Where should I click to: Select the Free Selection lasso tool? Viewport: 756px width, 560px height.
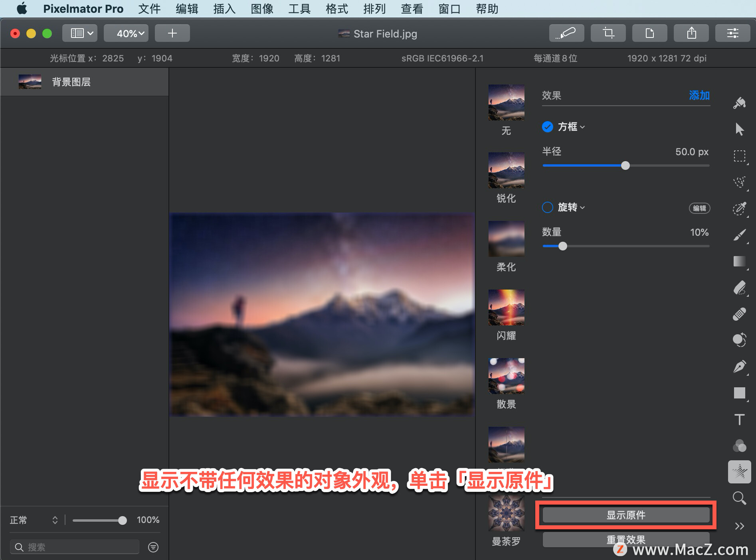pyautogui.click(x=740, y=182)
